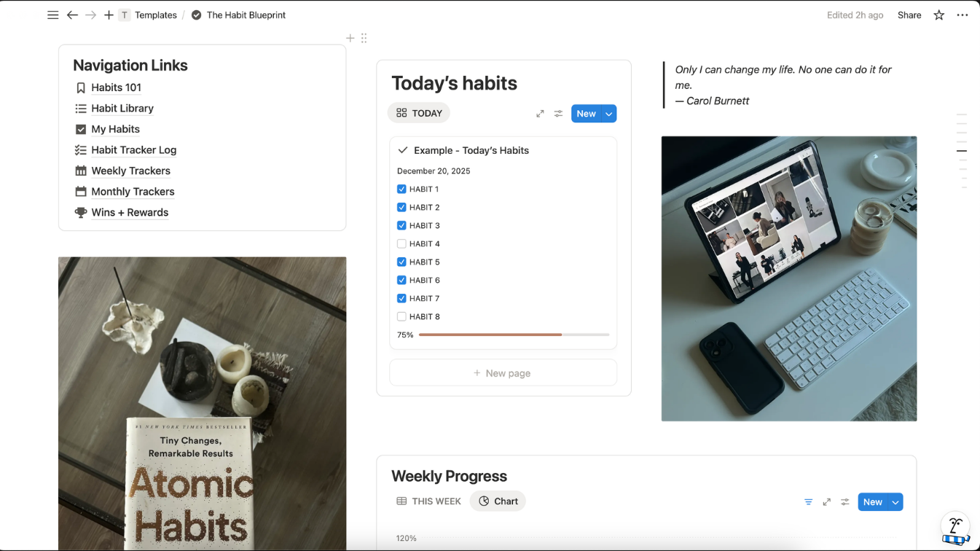This screenshot has height=551, width=980.
Task: Open Weekly Progress view settings sliders icon
Action: coord(845,502)
